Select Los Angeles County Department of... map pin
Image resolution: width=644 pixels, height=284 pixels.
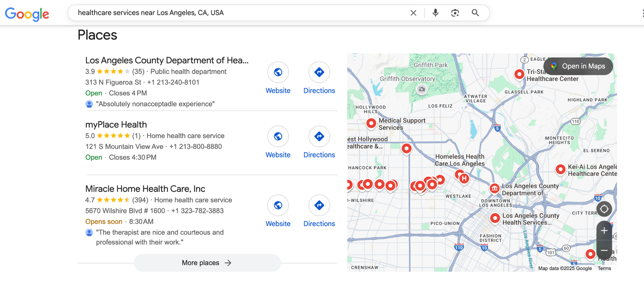(x=494, y=188)
